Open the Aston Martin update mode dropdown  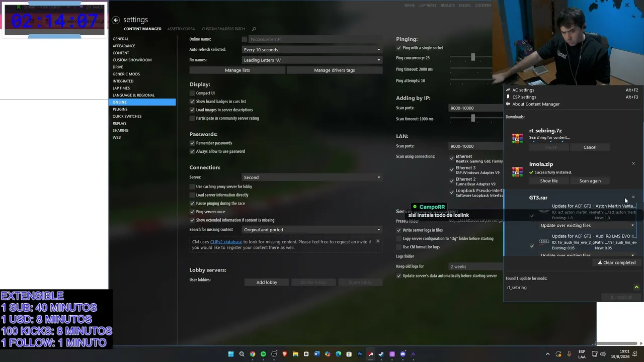[x=588, y=226]
